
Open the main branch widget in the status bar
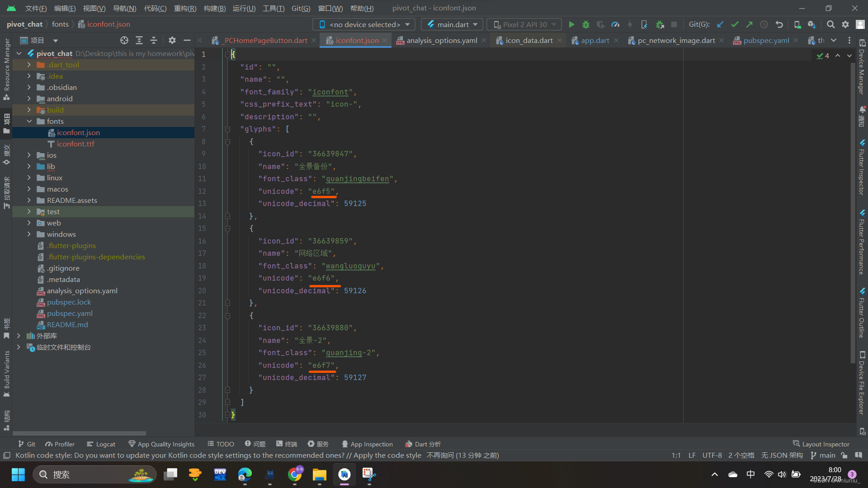827,455
